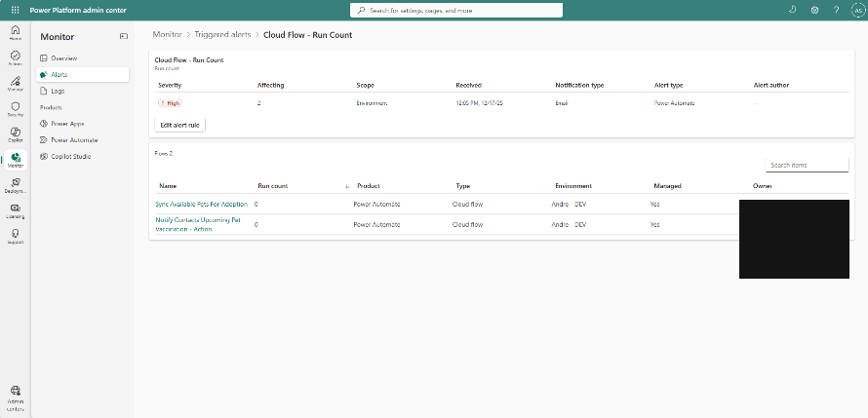Sort by the Product column header

(368, 186)
